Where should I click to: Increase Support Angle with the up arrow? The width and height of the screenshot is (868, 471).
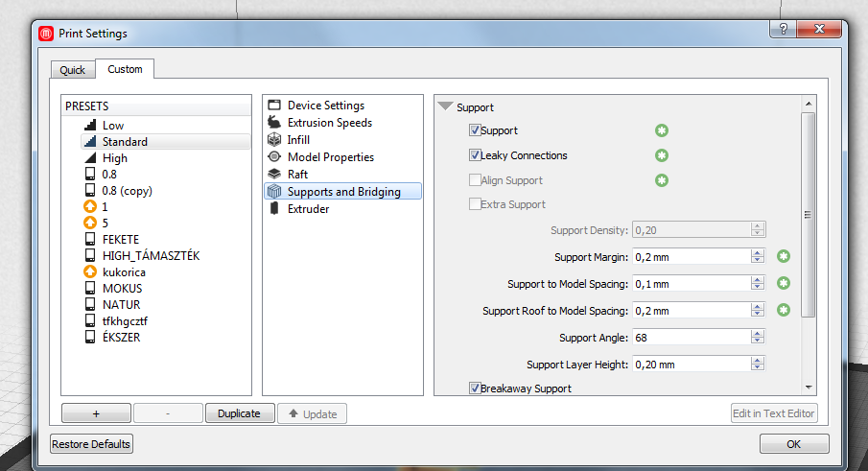[759, 334]
